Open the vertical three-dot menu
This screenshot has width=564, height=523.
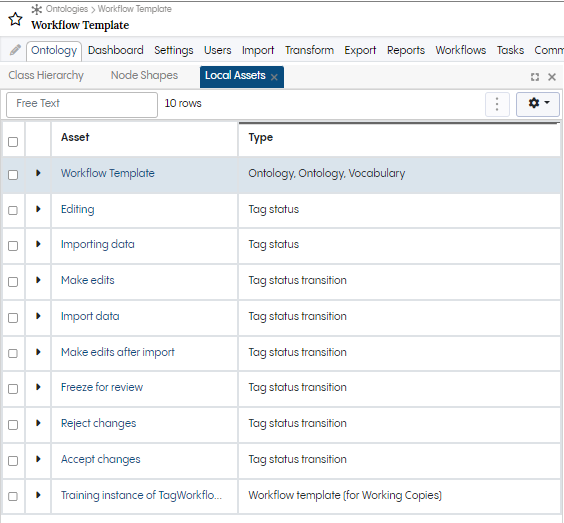pyautogui.click(x=497, y=104)
